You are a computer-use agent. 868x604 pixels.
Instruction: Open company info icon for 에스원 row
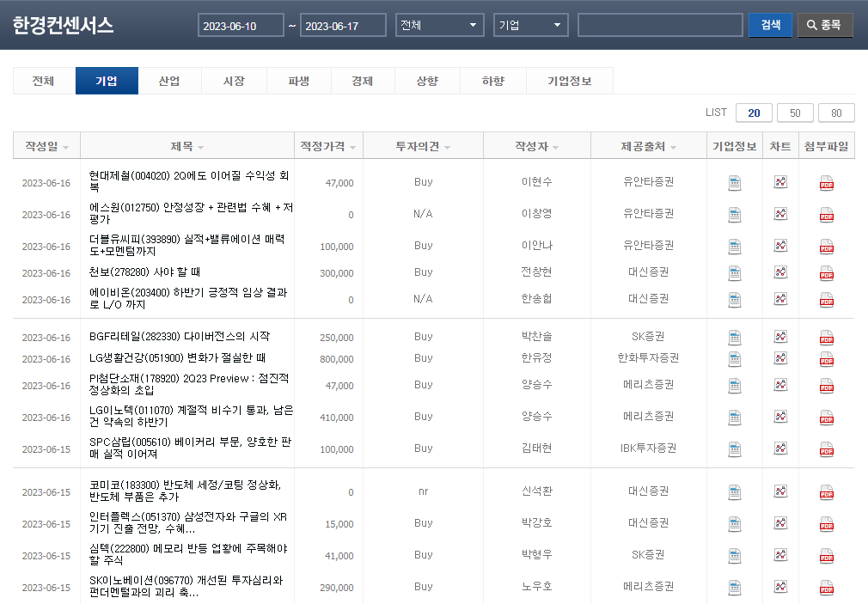[x=735, y=215]
